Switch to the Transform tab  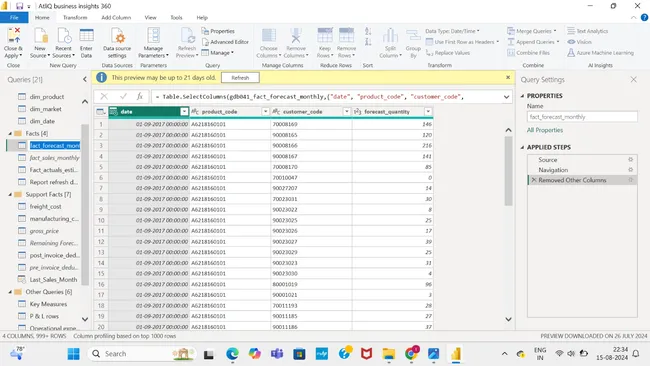pyautogui.click(x=75, y=17)
